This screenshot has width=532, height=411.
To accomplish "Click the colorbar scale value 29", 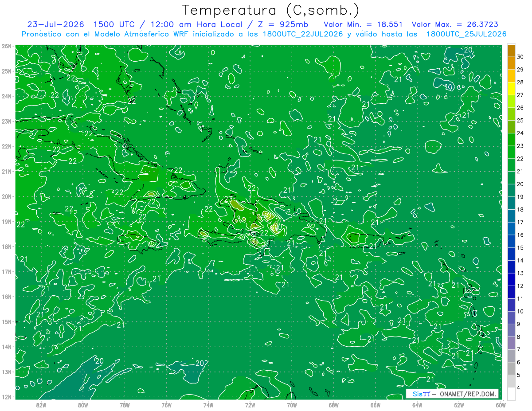I will pyautogui.click(x=520, y=70).
